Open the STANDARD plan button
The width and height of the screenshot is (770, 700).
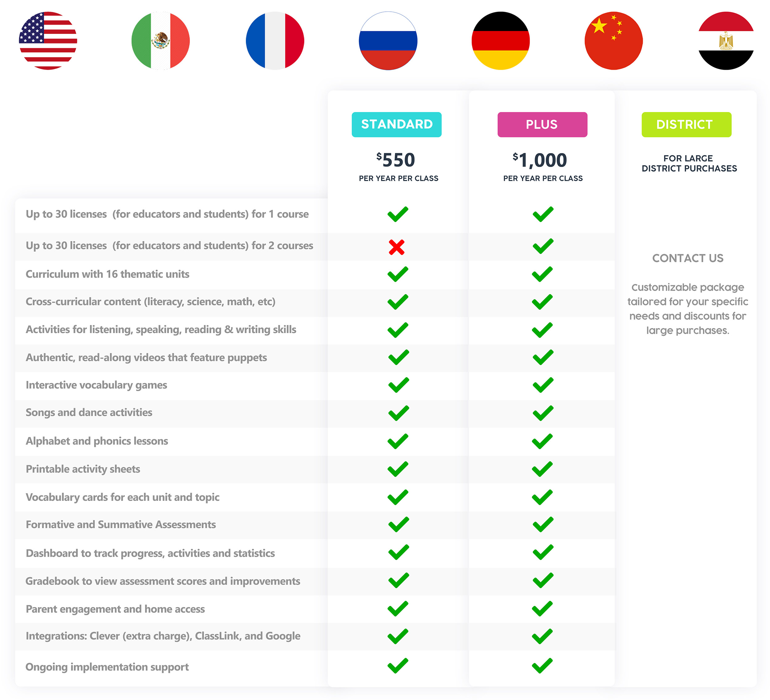[397, 124]
